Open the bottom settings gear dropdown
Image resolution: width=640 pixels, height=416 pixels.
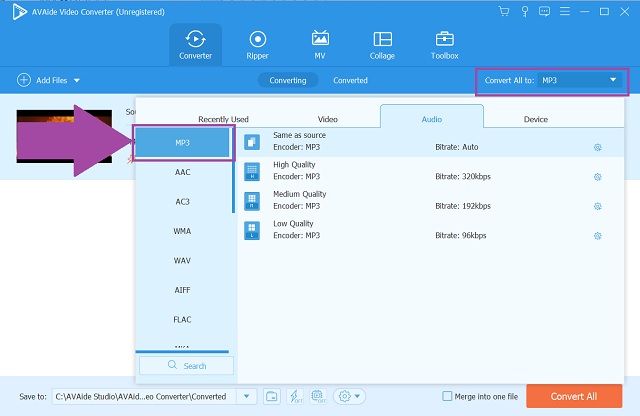tap(349, 396)
